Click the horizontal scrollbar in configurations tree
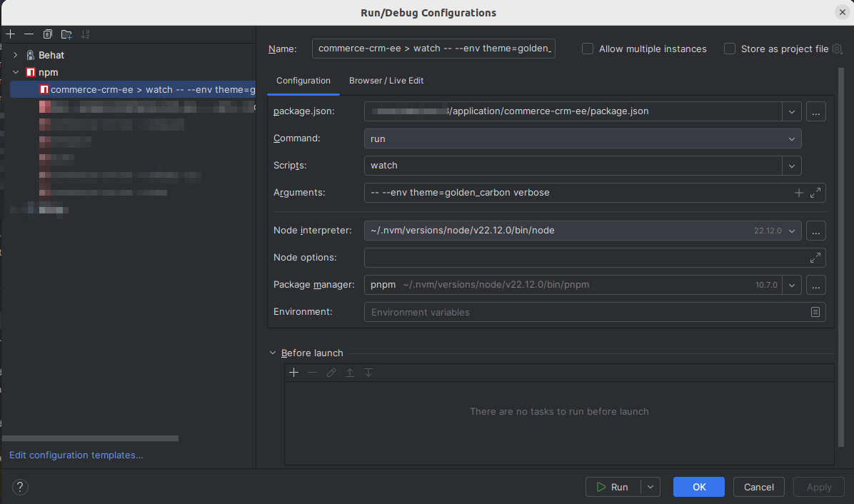The height and width of the screenshot is (504, 854). pyautogui.click(x=91, y=438)
